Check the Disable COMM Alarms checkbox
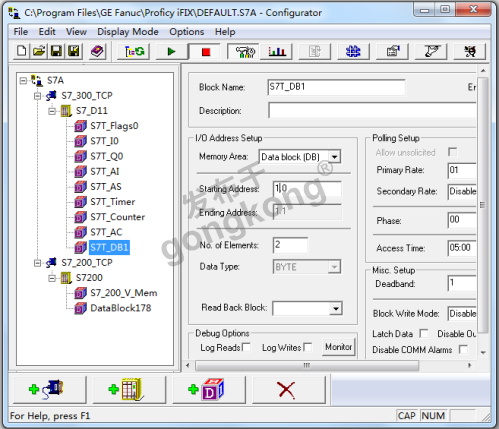499x429 pixels. tap(463, 349)
